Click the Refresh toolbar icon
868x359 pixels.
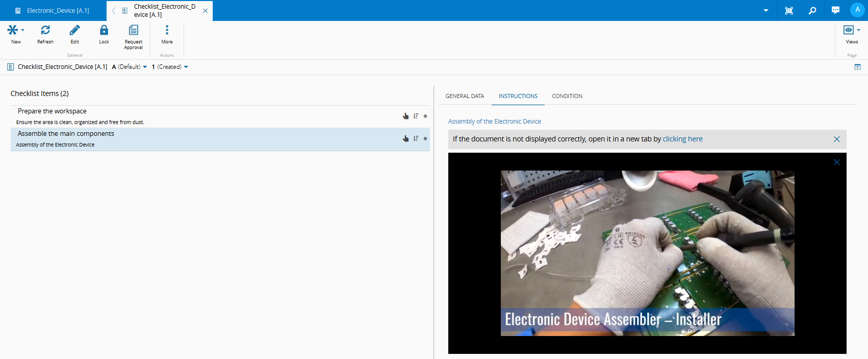click(45, 31)
